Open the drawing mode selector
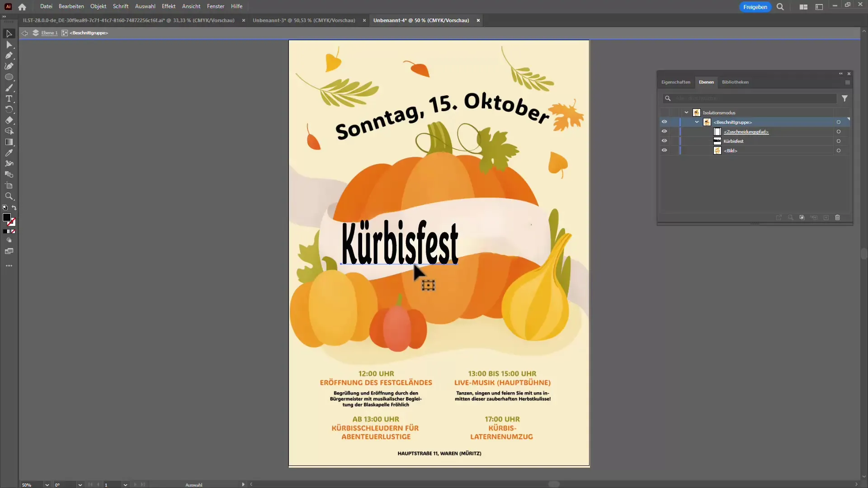 (9, 240)
